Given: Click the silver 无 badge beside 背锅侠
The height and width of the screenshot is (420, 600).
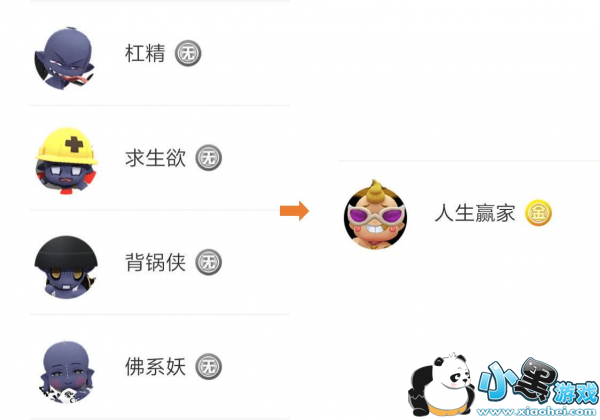Looking at the screenshot, I should point(209,262).
